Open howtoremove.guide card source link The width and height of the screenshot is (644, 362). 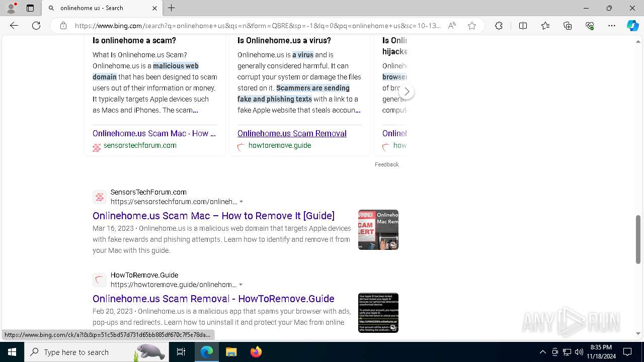tap(280, 145)
